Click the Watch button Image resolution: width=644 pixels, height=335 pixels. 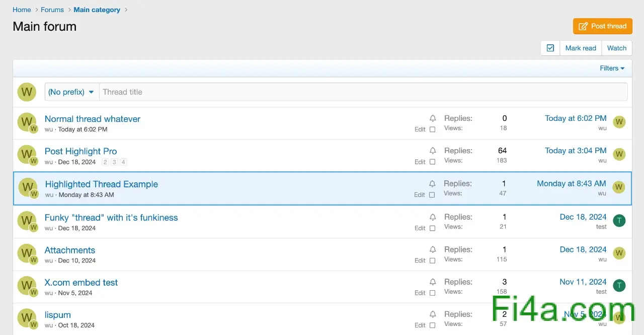pos(616,48)
